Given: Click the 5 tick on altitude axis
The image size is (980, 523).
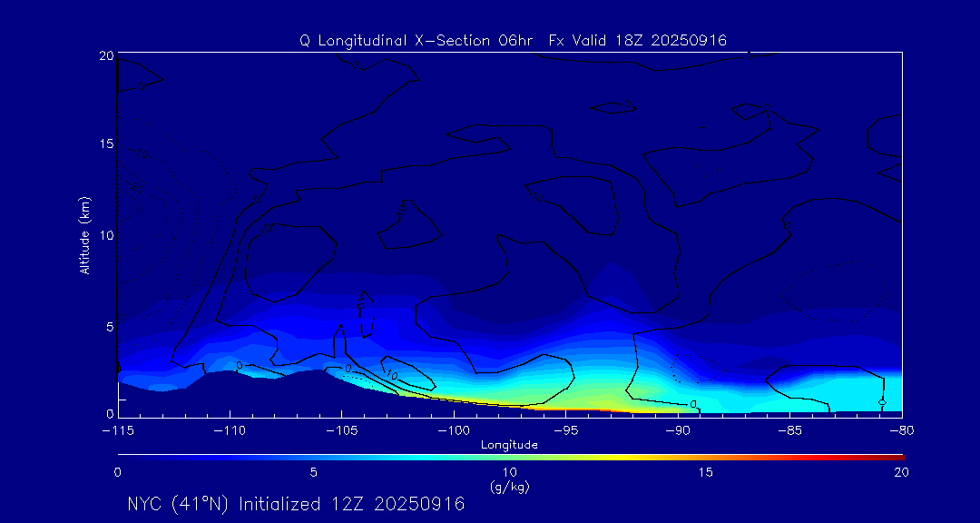Looking at the screenshot, I should tap(107, 326).
